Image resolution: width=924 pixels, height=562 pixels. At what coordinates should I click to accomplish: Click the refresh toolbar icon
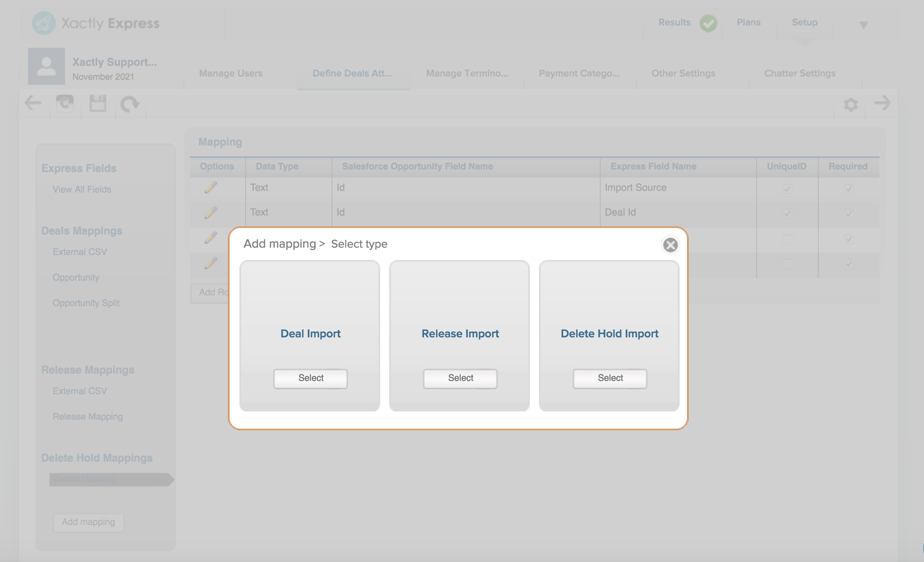(x=65, y=103)
